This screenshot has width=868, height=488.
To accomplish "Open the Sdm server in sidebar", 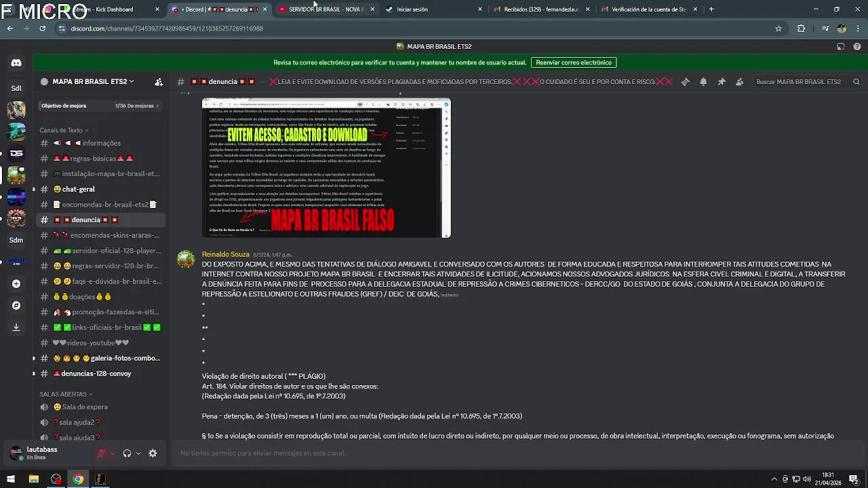I will 16,240.
